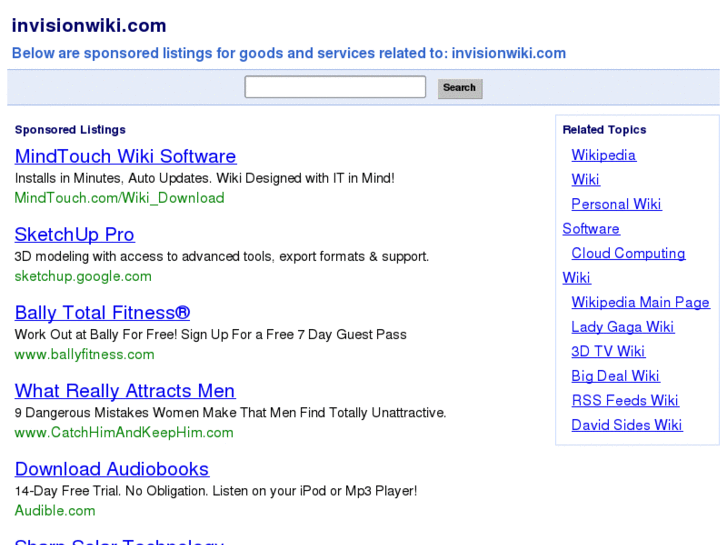Click the www.CatchHimAndKeepHim.com URL text
This screenshot has height=545, width=727.
tap(124, 433)
